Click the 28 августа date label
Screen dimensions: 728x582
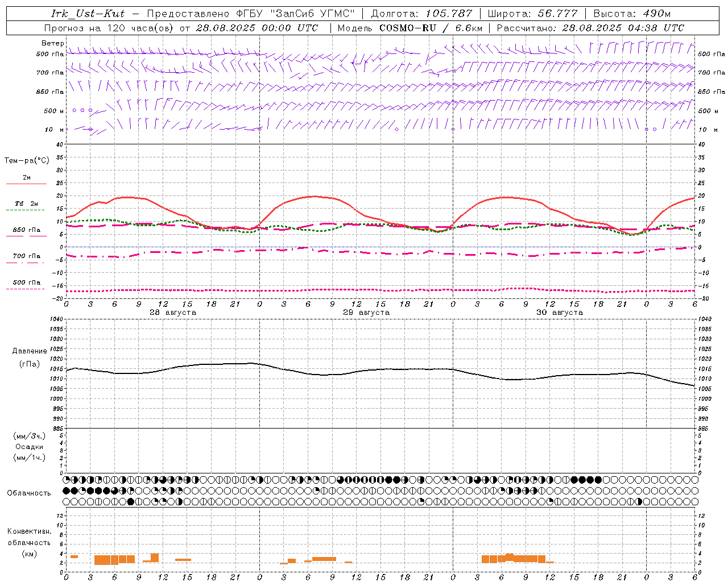coord(173,313)
